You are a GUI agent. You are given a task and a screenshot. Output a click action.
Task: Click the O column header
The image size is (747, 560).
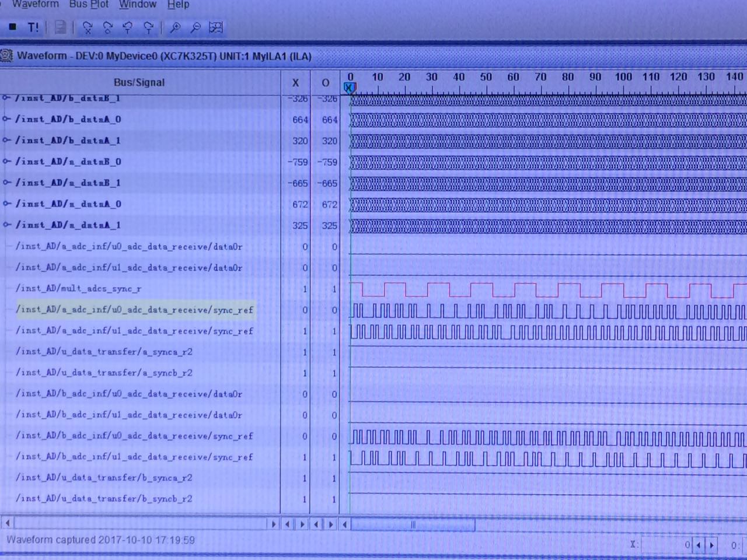pyautogui.click(x=325, y=83)
